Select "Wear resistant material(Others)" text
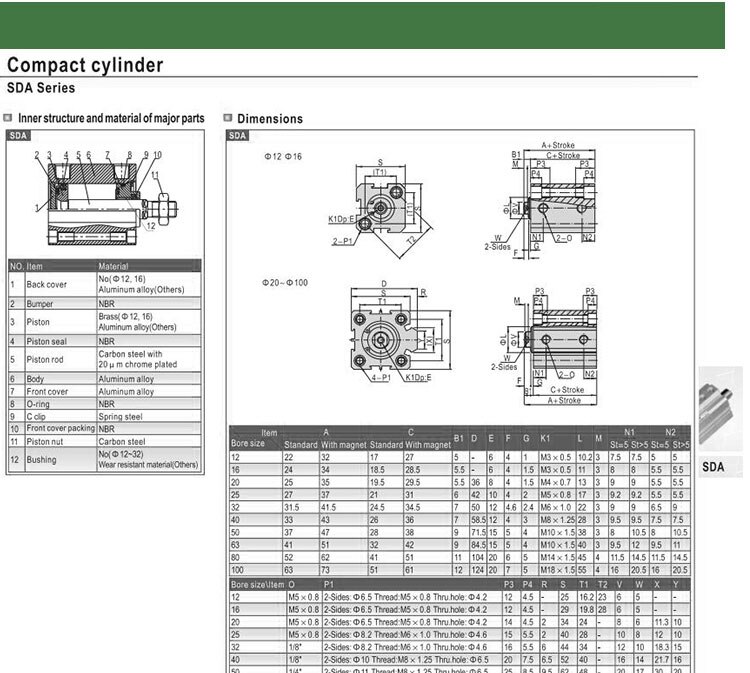This screenshot has height=673, width=750. (148, 464)
